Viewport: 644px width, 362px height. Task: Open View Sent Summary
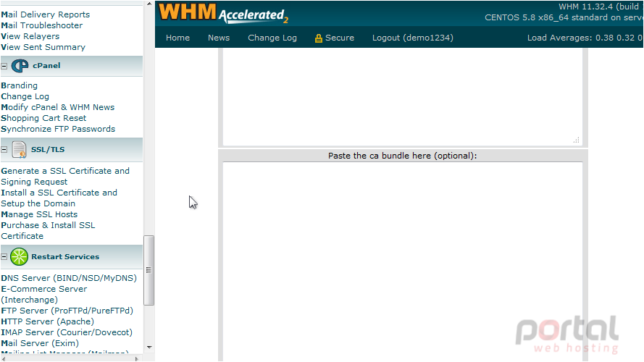(x=43, y=47)
